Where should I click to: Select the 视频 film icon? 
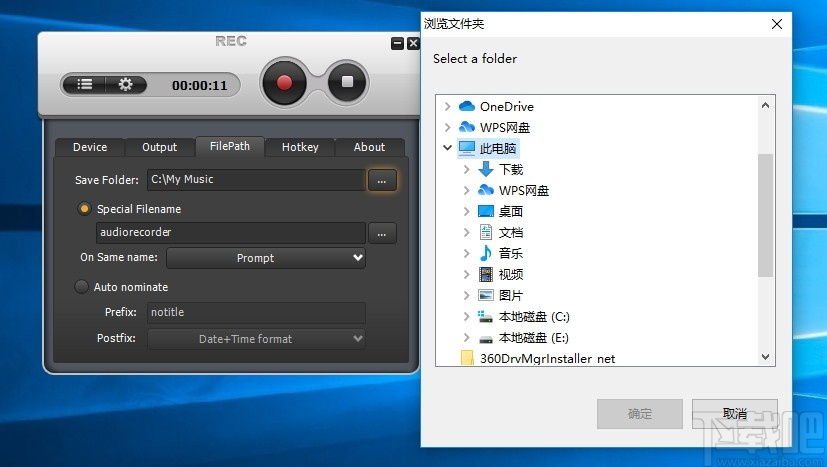486,274
